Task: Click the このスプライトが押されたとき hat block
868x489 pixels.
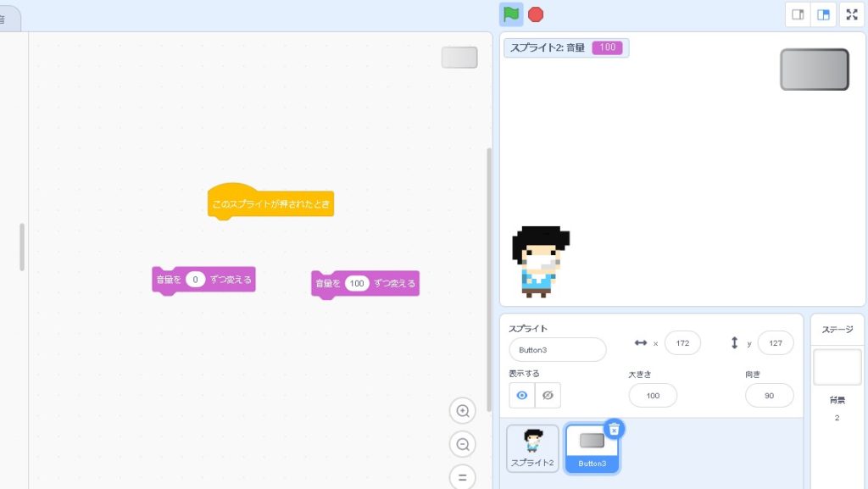Action: coord(271,204)
